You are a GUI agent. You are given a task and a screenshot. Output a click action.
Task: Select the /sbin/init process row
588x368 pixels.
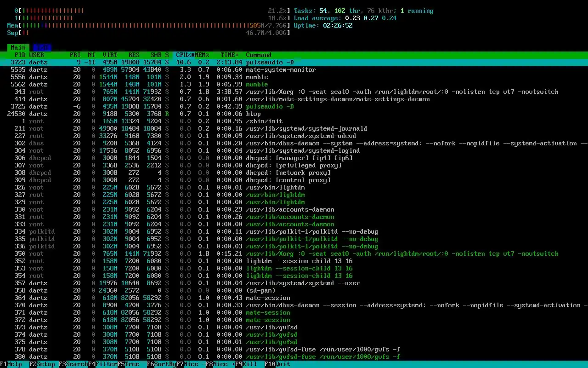click(294, 121)
